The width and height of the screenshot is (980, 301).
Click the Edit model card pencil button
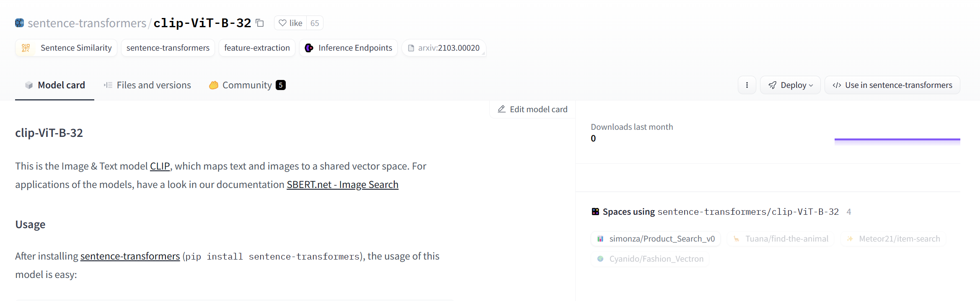[x=533, y=109]
